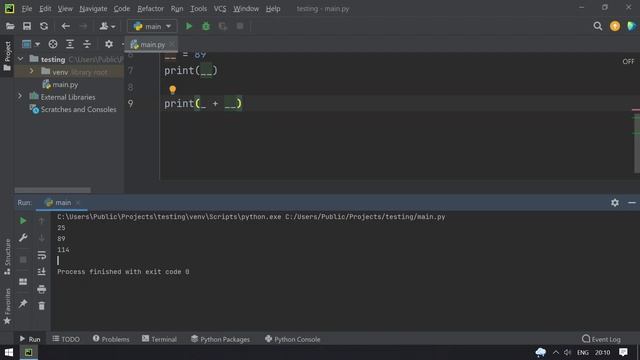Open the VCS menu
The image size is (640, 360).
point(220,9)
